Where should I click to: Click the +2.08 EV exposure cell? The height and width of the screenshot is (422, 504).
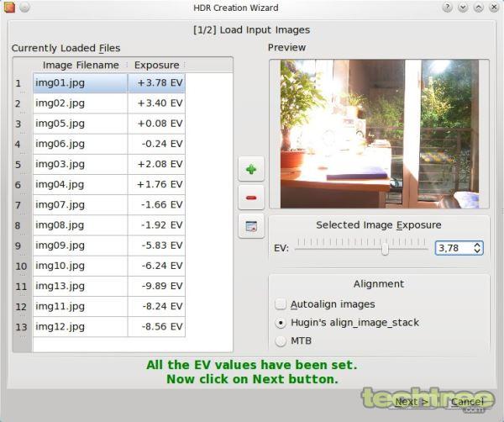[x=156, y=164]
